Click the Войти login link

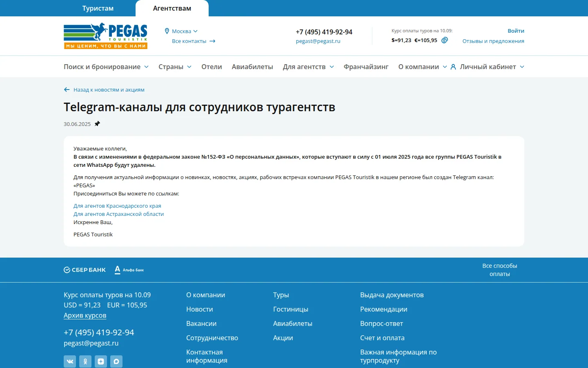[516, 31]
